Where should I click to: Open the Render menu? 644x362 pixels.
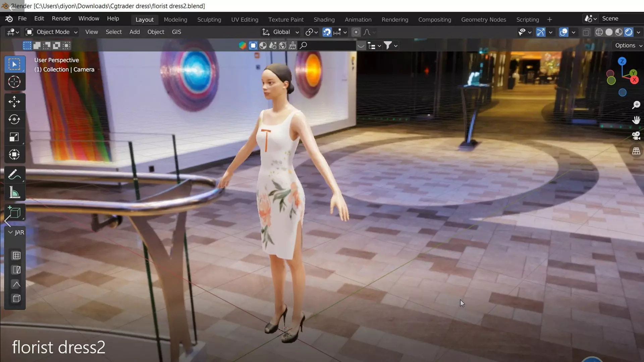[61, 19]
